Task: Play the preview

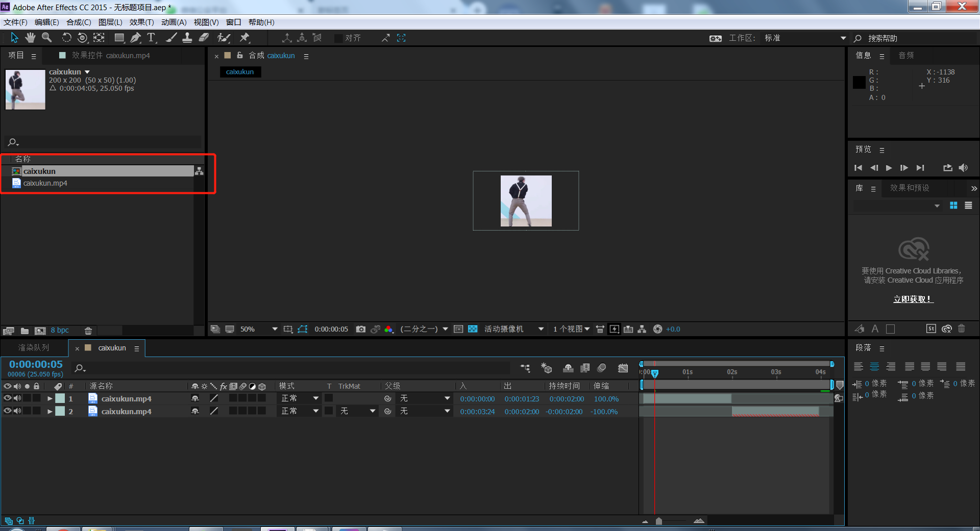Action: 889,168
